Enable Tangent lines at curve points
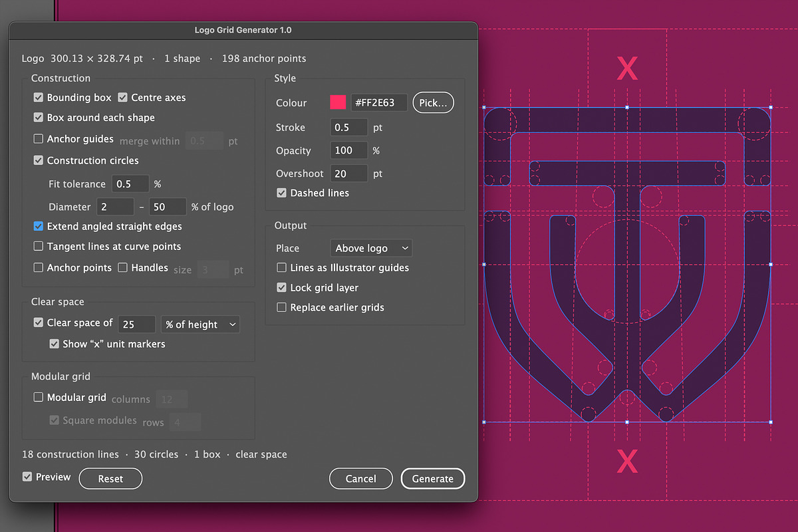The height and width of the screenshot is (532, 798). pos(39,246)
